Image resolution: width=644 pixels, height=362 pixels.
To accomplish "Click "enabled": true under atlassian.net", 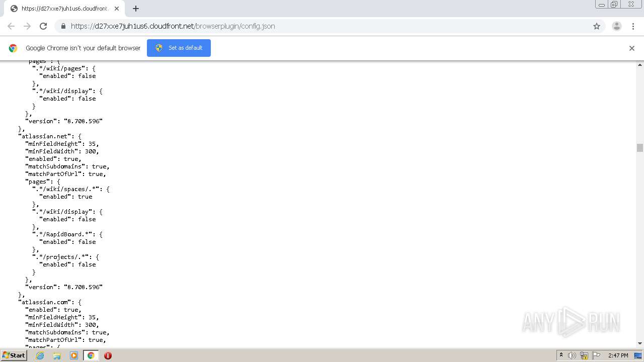I will click(x=53, y=159).
